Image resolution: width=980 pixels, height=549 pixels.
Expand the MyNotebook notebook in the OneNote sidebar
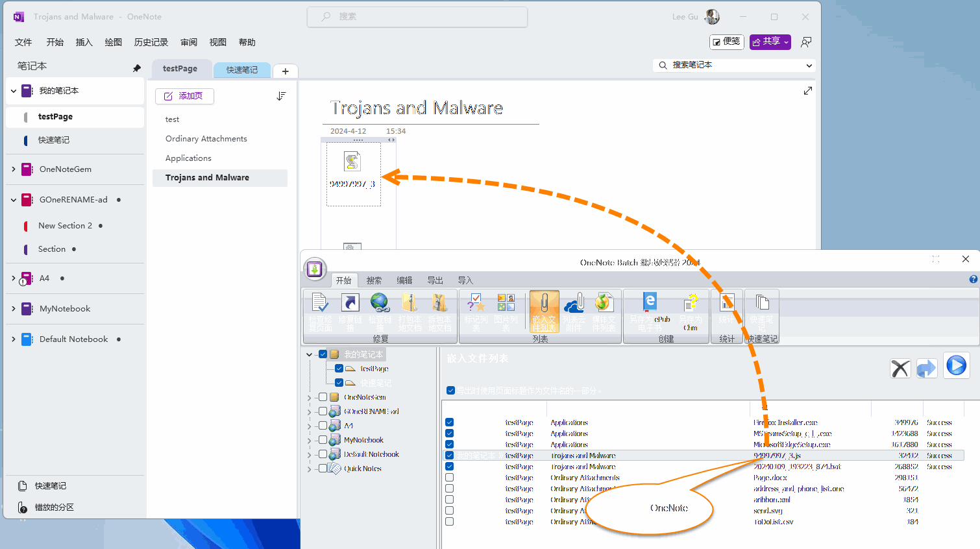[14, 309]
